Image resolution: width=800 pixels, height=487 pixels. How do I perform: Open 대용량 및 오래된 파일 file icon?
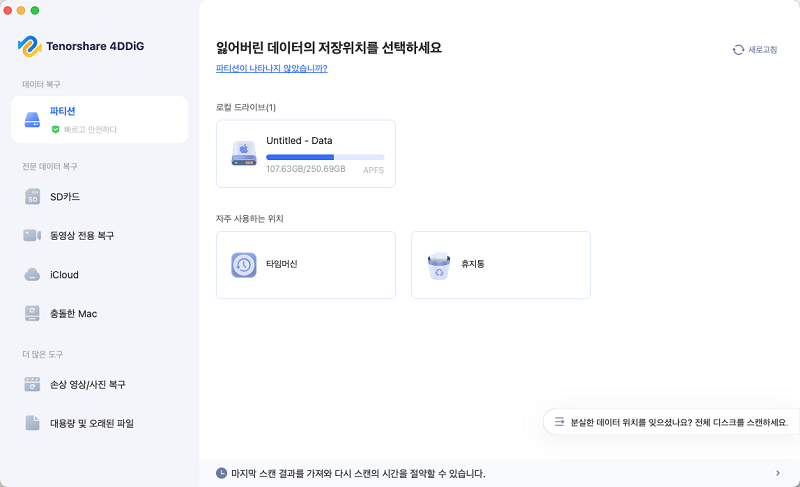coord(33,423)
